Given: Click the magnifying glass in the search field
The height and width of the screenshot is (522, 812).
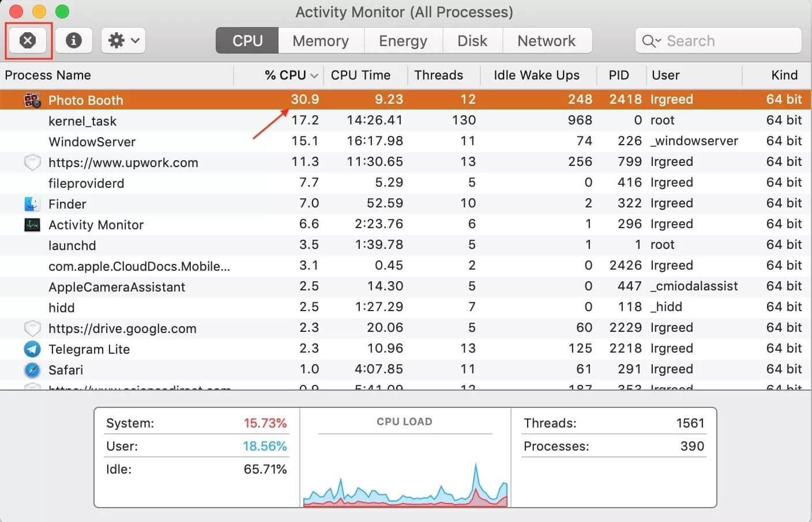Looking at the screenshot, I should click(650, 40).
